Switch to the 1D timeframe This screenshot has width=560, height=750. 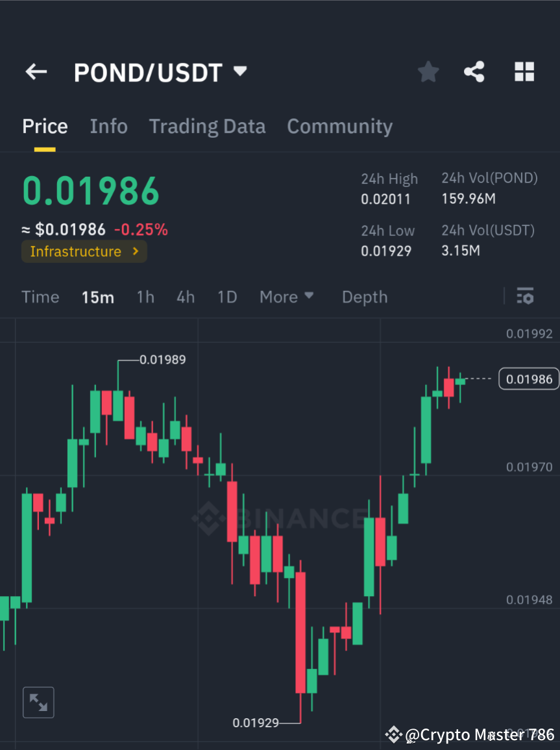tap(227, 297)
